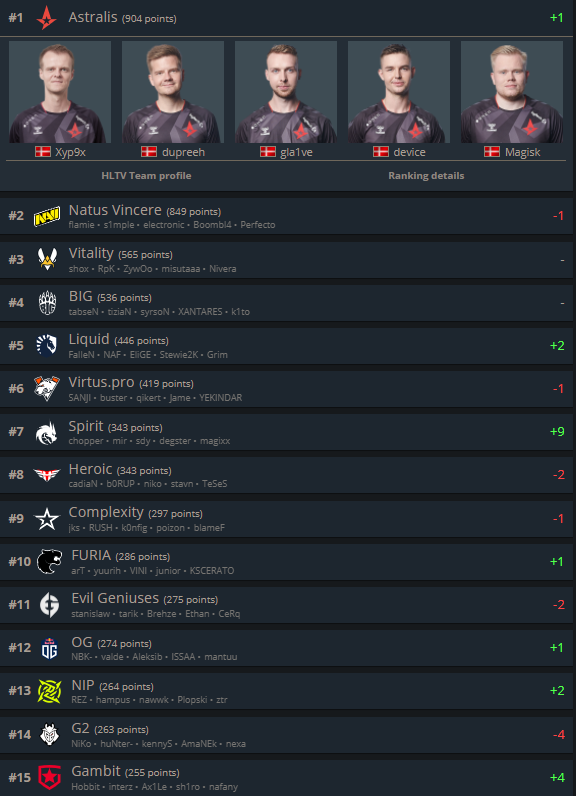Open the Ranking details link
Viewport: 576px width, 796px height.
tap(426, 176)
